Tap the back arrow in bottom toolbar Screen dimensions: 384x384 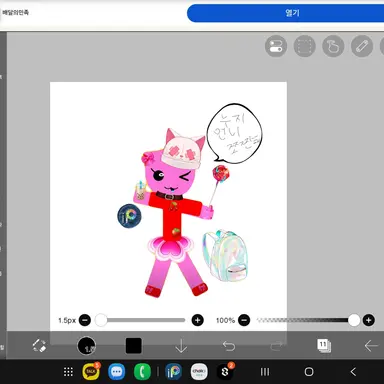[x=371, y=346]
